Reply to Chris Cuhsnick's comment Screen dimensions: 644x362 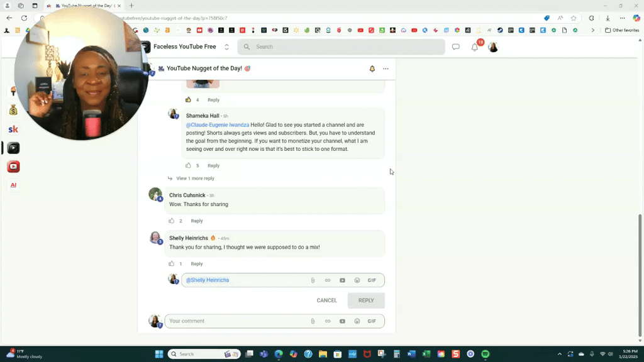(197, 221)
